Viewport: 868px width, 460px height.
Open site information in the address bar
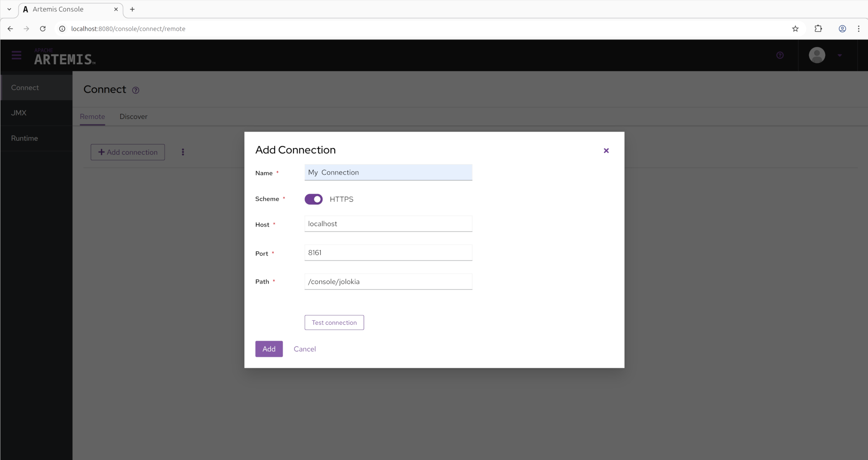click(62, 28)
